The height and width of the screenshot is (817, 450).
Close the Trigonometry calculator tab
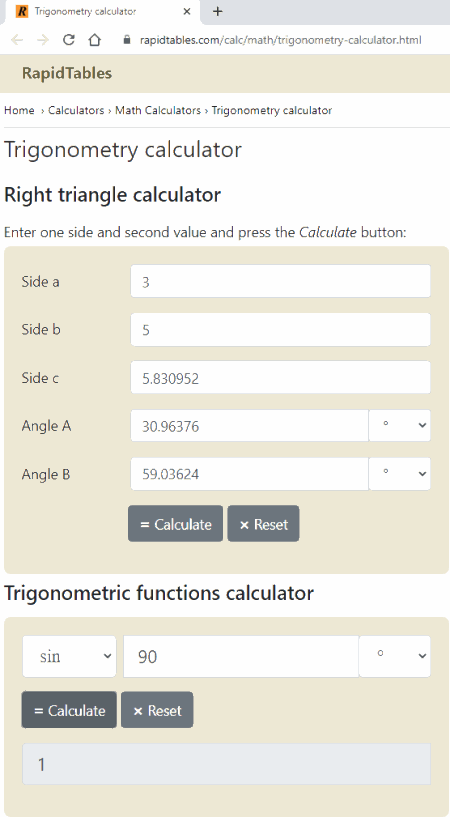pos(188,11)
